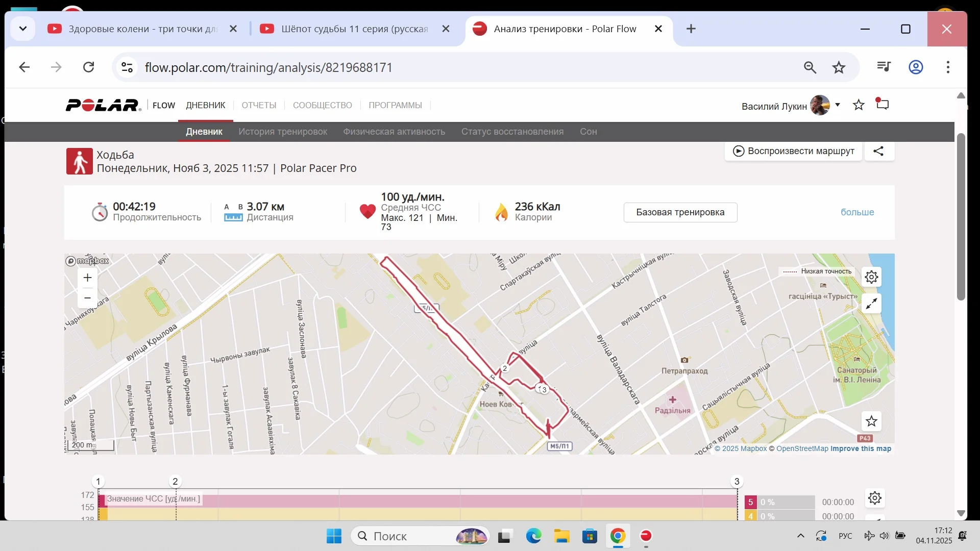Screen dimensions: 980x551
Task: Expand больше details link
Action: point(857,212)
